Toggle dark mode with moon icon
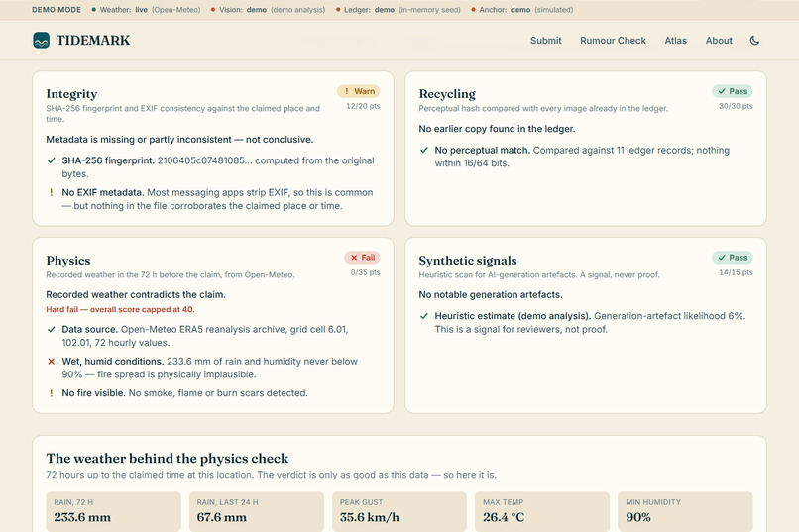This screenshot has width=799, height=532. (x=754, y=41)
